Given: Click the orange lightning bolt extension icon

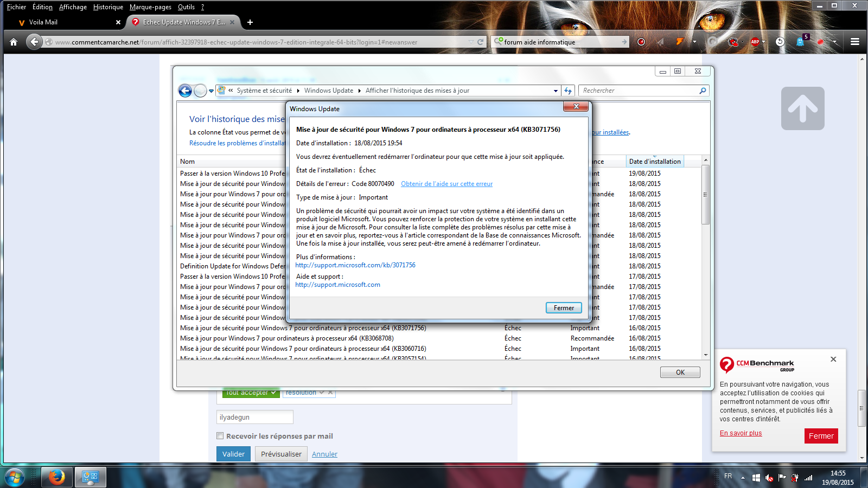Looking at the screenshot, I should click(680, 42).
